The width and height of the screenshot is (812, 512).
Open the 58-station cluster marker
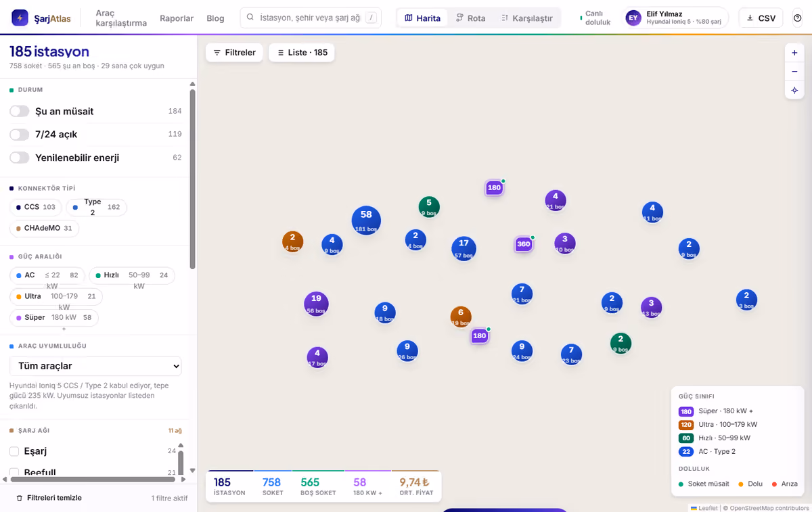[366, 220]
